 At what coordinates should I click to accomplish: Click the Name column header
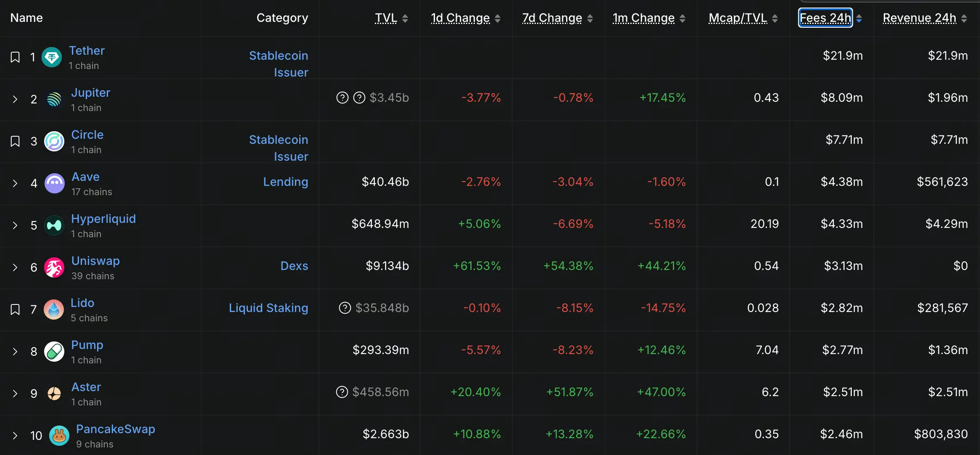26,18
